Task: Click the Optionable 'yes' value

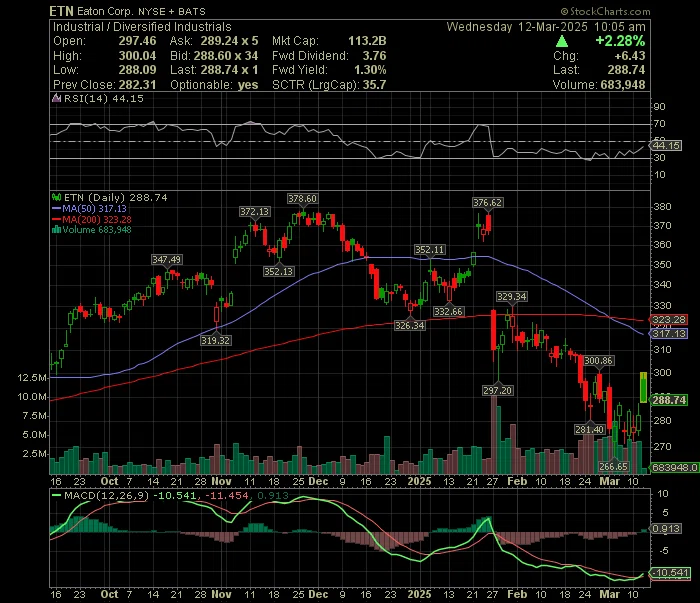Action: click(248, 85)
